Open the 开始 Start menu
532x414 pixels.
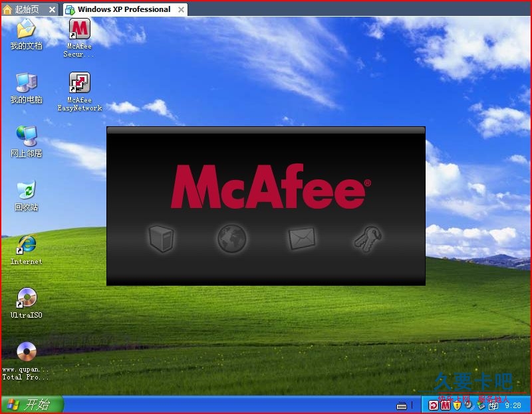(x=32, y=405)
